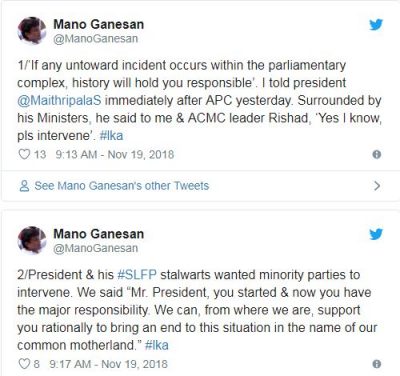Image resolution: width=400 pixels, height=376 pixels.
Task: Click @ManoGanesan handle in second tweet
Action: coord(96,248)
